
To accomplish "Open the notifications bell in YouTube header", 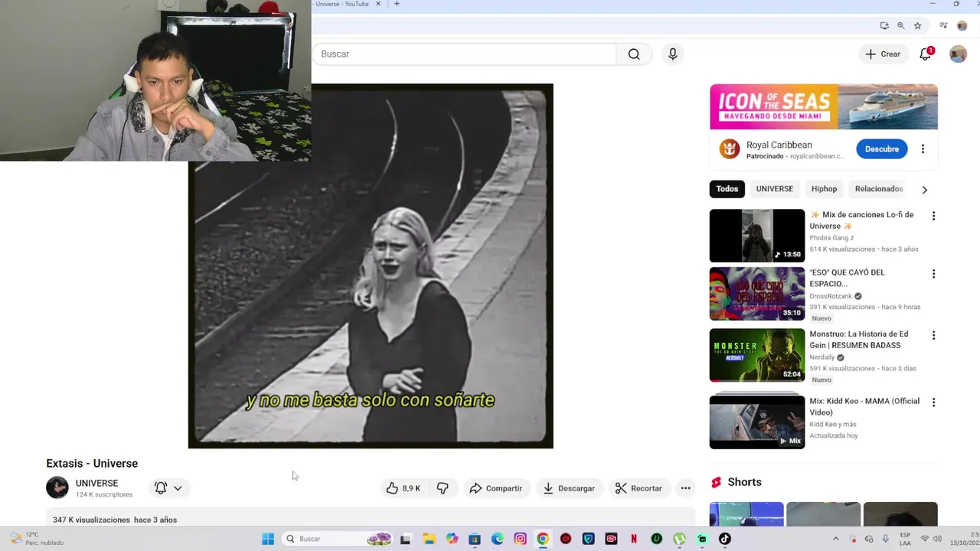I will coord(925,54).
